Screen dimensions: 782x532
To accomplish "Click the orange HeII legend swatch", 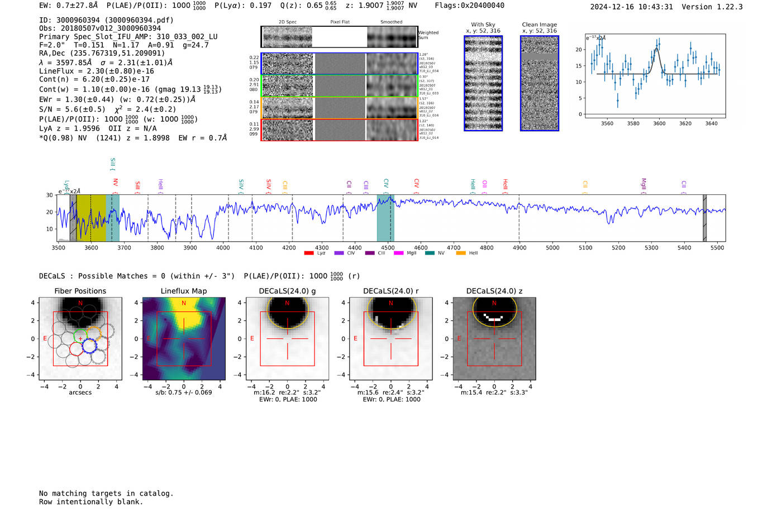I will [461, 253].
